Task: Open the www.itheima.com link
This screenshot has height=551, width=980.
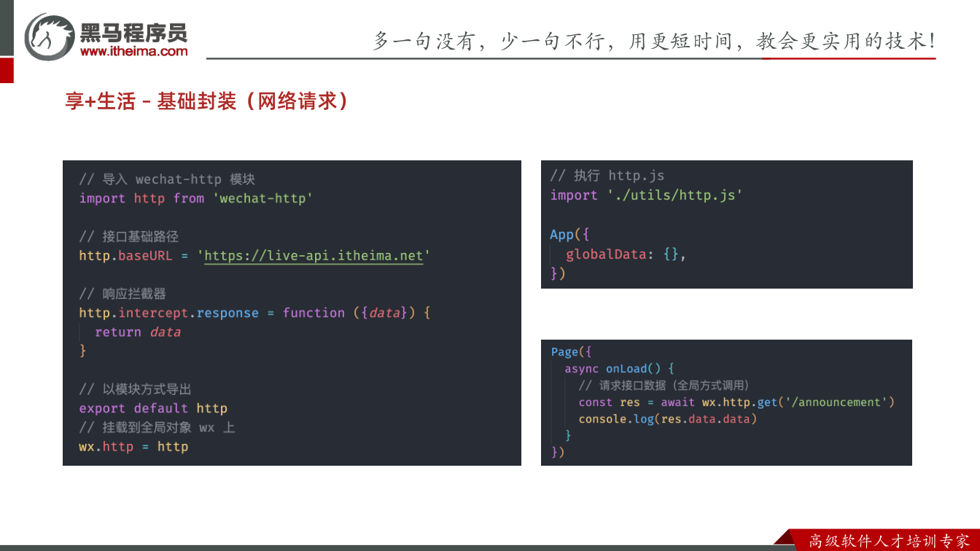Action: click(133, 51)
